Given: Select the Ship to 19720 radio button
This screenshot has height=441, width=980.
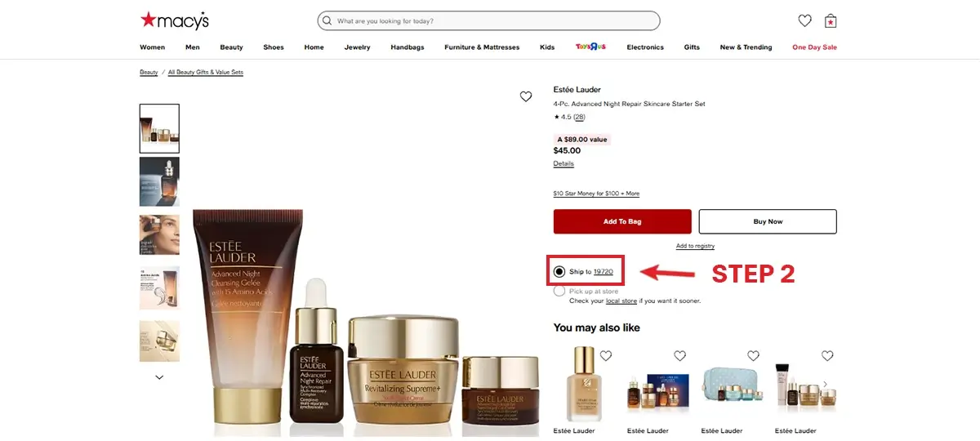Looking at the screenshot, I should 559,271.
